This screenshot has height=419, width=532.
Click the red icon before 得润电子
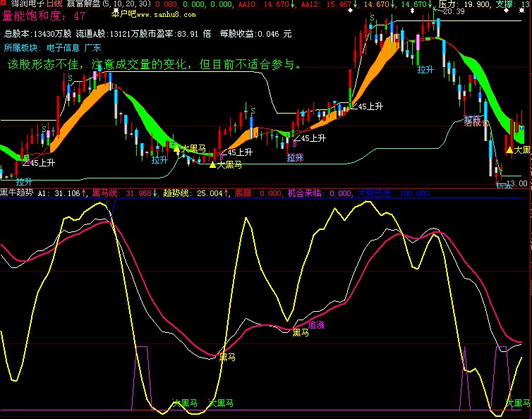[4, 3]
